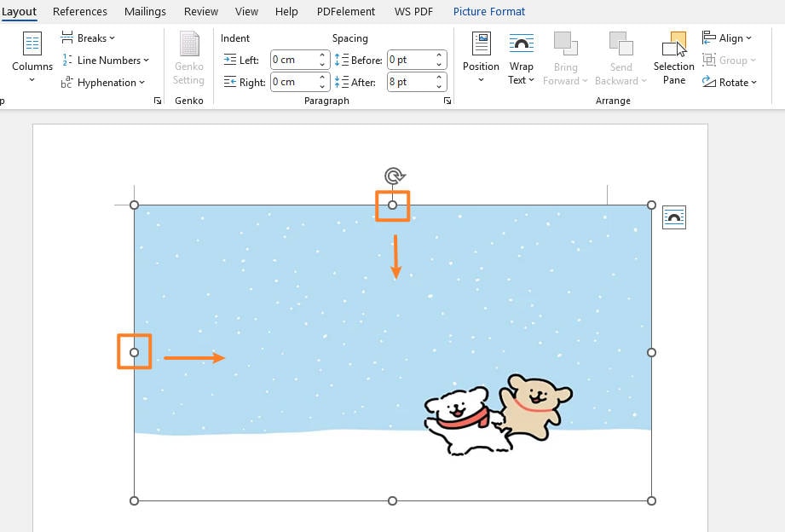
Task: Open the Selection Pane
Action: click(x=674, y=58)
